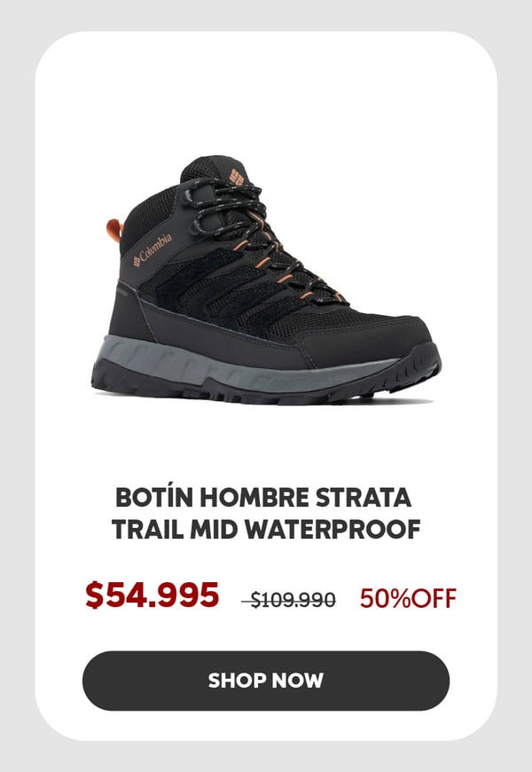Click the SHOP NOW button
This screenshot has height=772, width=532.
[x=266, y=681]
